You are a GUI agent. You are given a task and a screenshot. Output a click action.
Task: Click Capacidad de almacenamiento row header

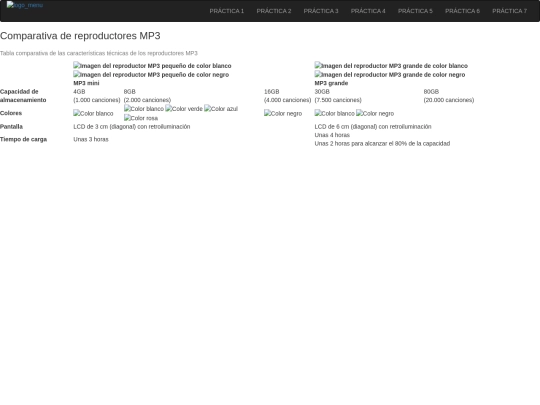[23, 96]
